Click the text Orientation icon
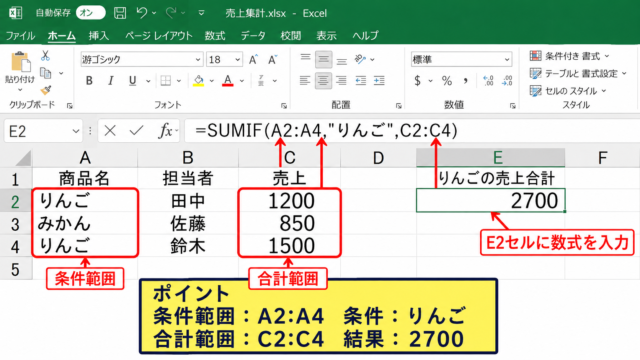The image size is (640, 360). [360, 59]
